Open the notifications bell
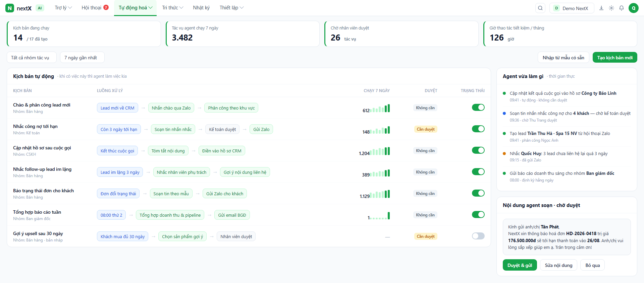The width and height of the screenshot is (644, 283). [x=622, y=8]
